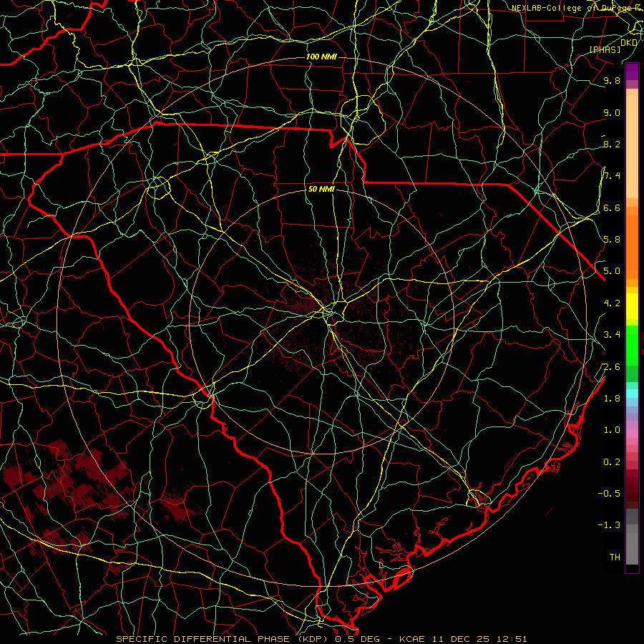Click the [PHAS] legend header label
This screenshot has width=644, height=644.
pos(605,49)
